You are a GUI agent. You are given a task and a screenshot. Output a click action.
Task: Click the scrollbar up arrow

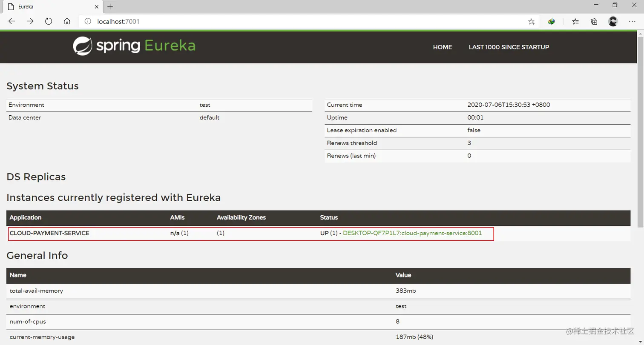pos(640,33)
